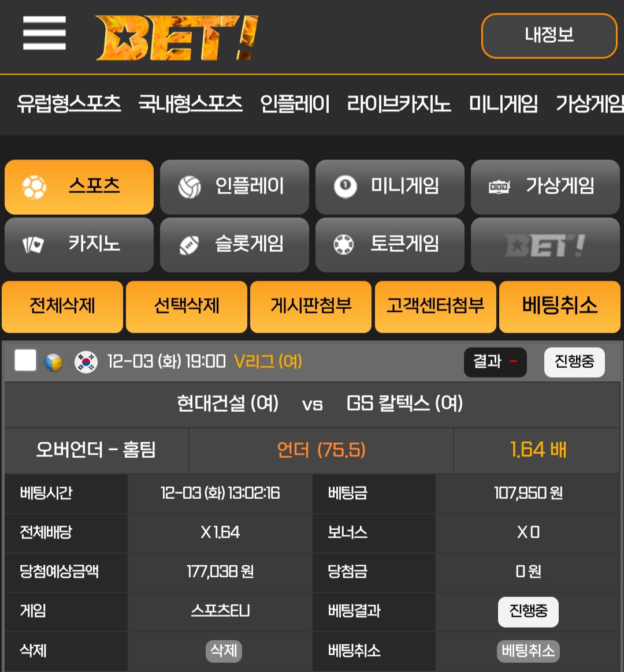Screen dimensions: 624x672
Task: Open 토큰게임 chip tile
Action: click(x=390, y=245)
